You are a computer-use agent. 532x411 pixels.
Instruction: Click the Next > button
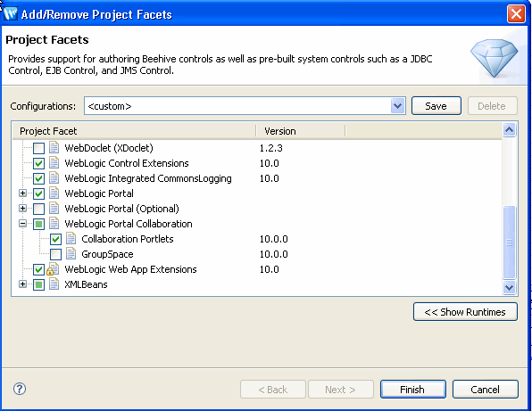tap(340, 390)
